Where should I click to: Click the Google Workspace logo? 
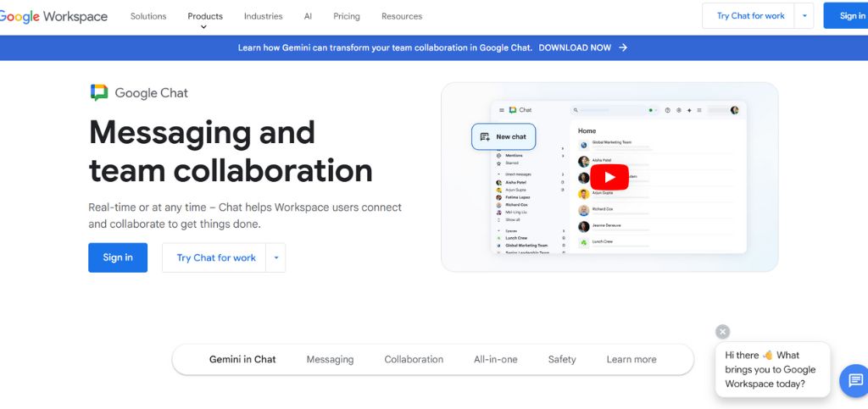coord(53,16)
